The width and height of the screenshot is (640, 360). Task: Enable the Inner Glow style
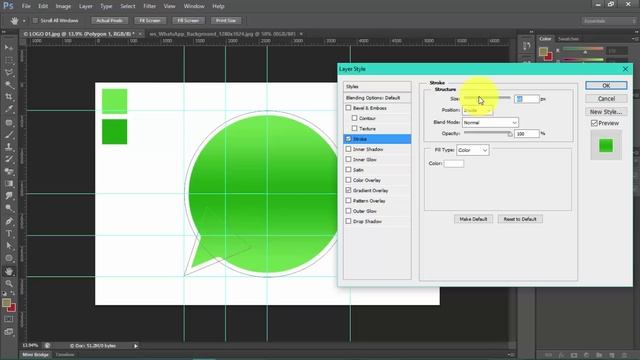348,159
